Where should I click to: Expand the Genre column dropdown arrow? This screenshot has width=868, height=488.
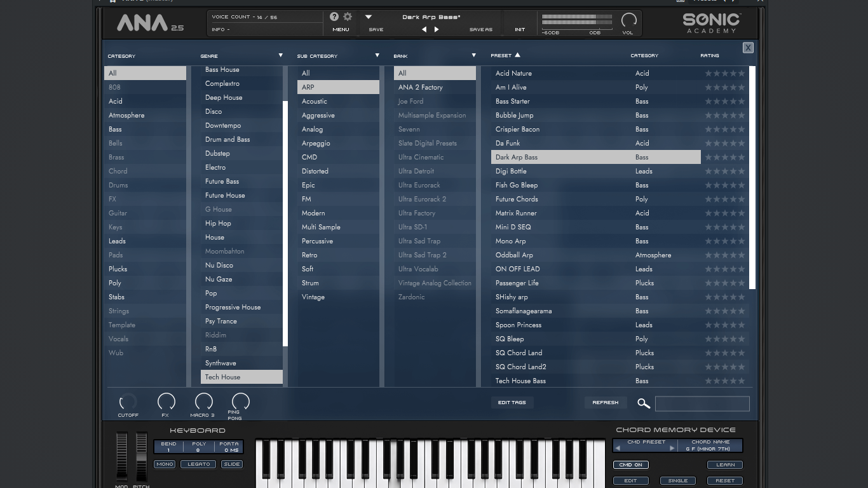tap(280, 55)
